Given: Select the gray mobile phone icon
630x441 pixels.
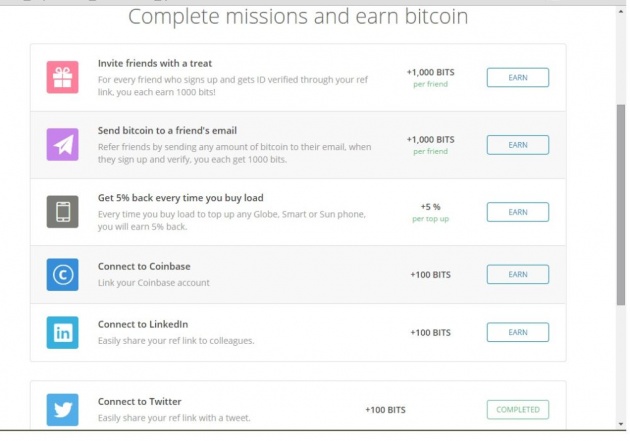Looking at the screenshot, I should (x=62, y=212).
